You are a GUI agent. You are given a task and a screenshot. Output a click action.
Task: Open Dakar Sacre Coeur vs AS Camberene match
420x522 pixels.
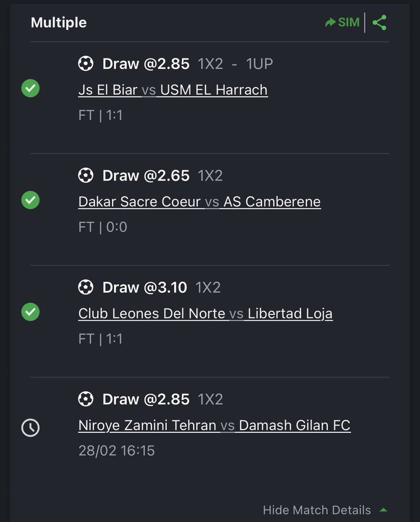[199, 202]
